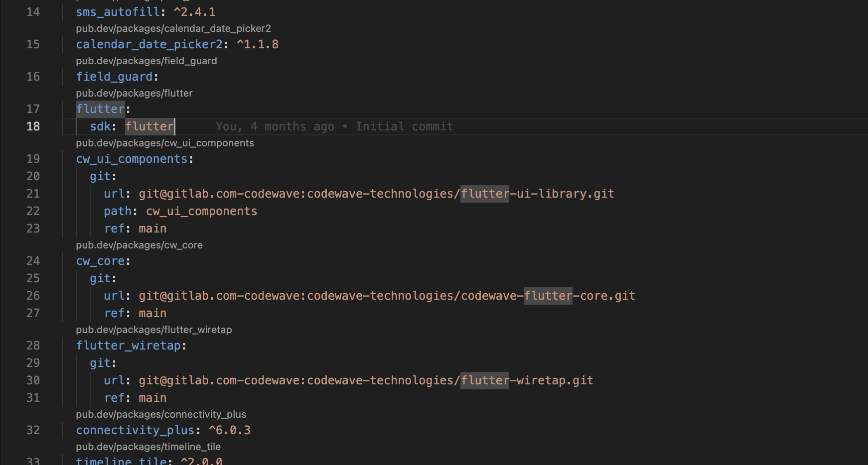Open pub.dev link for connectivity_plus
Screen dimensions: 868x465
coord(161,414)
